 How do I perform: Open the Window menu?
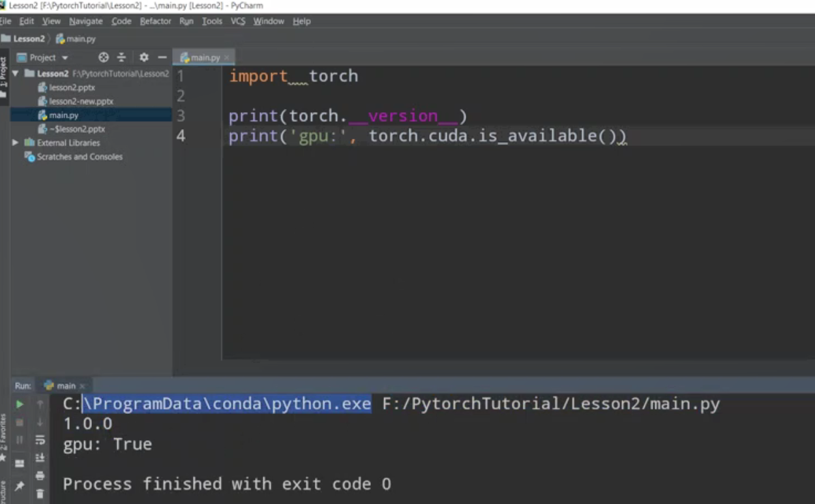(269, 21)
